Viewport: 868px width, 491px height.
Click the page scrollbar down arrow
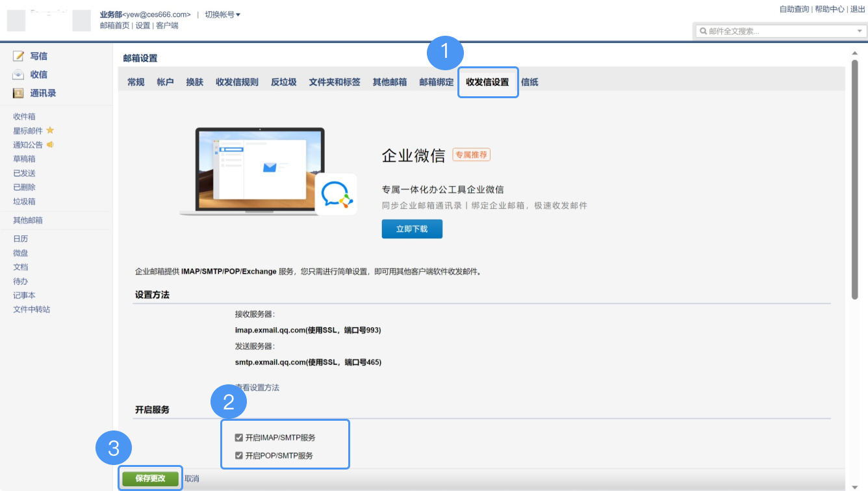[x=855, y=486]
